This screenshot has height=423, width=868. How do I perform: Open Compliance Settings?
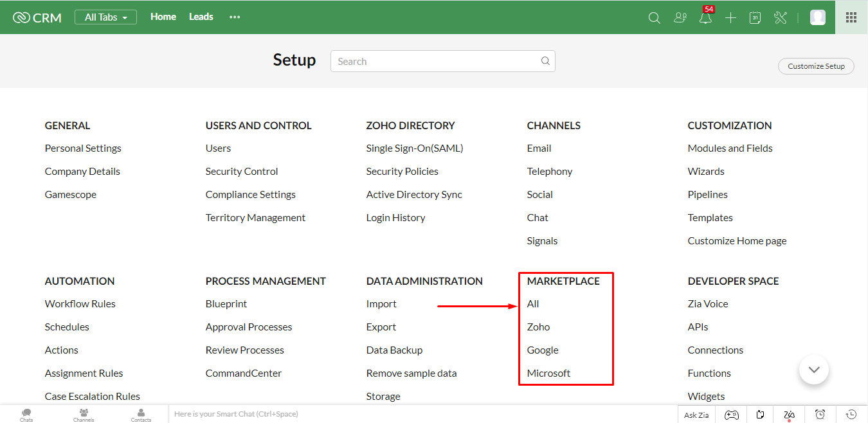[x=251, y=195]
